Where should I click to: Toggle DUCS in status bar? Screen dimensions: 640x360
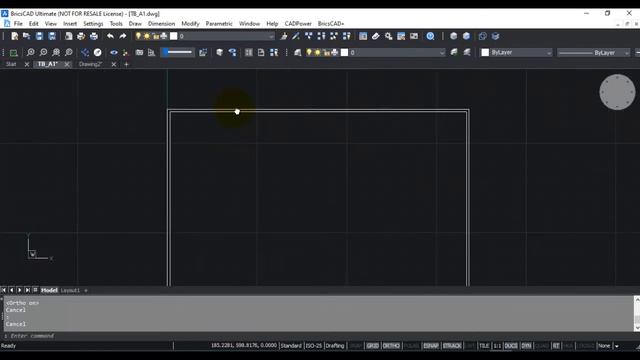pyautogui.click(x=511, y=346)
